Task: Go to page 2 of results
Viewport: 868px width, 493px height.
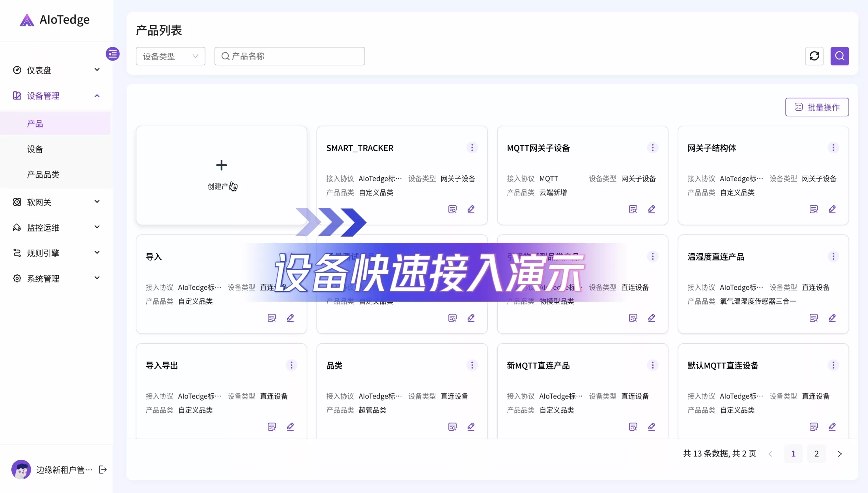Action: pyautogui.click(x=816, y=454)
